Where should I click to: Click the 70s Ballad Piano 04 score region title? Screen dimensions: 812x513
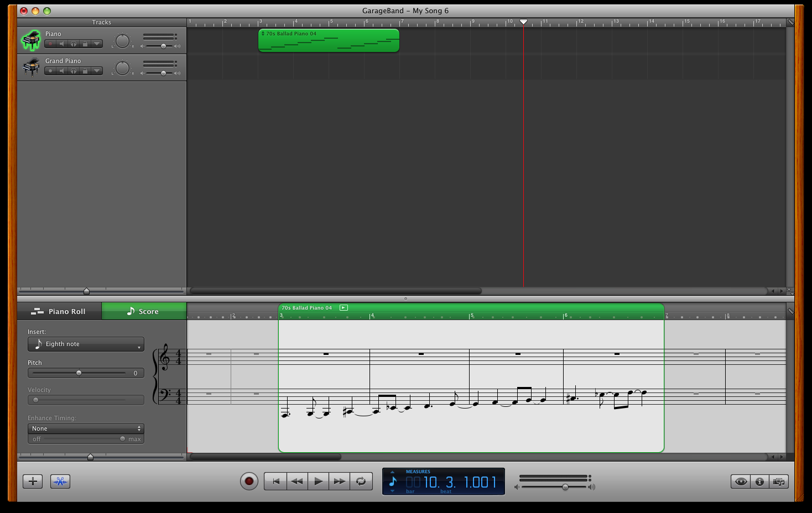click(307, 308)
